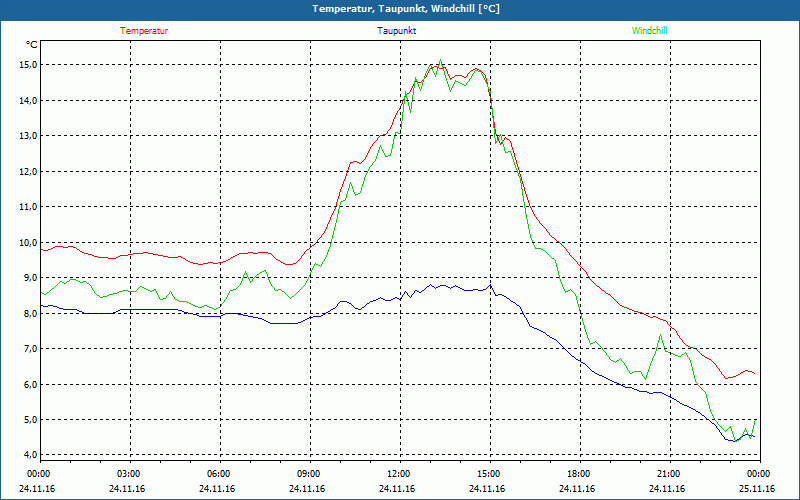Click the 12:00 time axis label
The width and height of the screenshot is (800, 500).
pyautogui.click(x=398, y=474)
